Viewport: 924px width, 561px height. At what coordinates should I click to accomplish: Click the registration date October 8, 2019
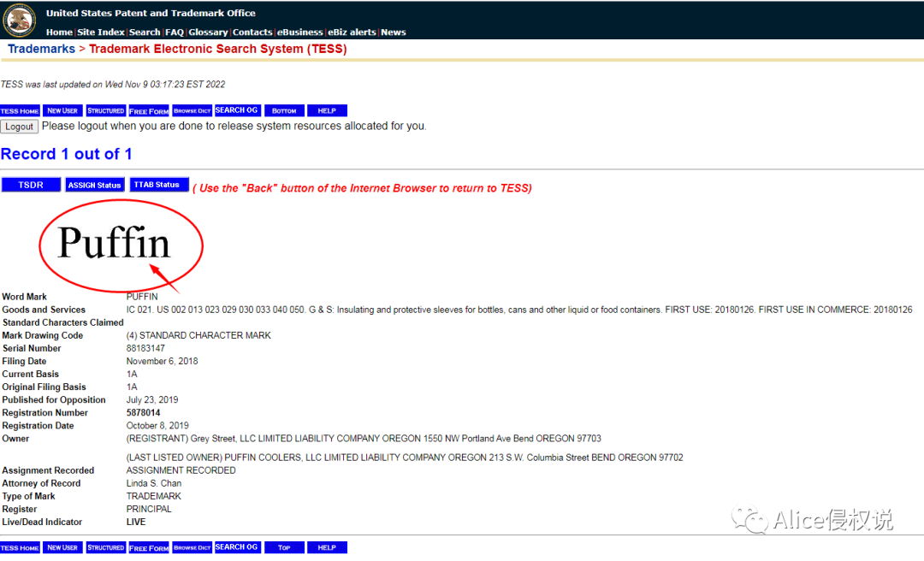[x=157, y=426]
